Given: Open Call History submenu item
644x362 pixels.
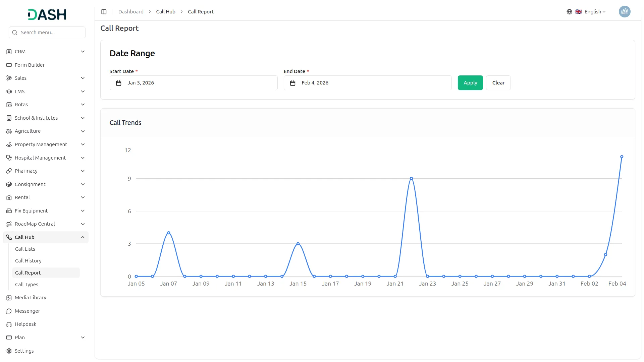Looking at the screenshot, I should (x=28, y=261).
